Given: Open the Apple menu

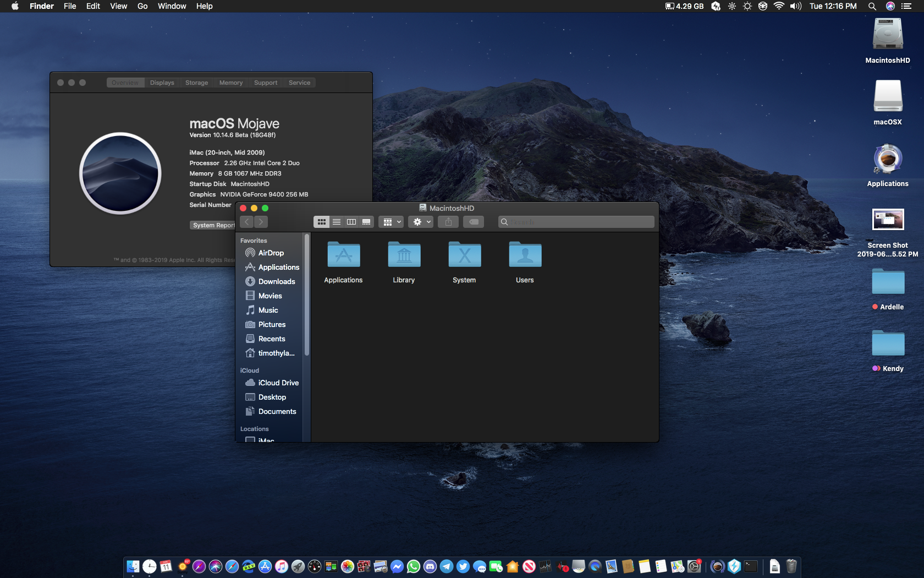Looking at the screenshot, I should 15,6.
